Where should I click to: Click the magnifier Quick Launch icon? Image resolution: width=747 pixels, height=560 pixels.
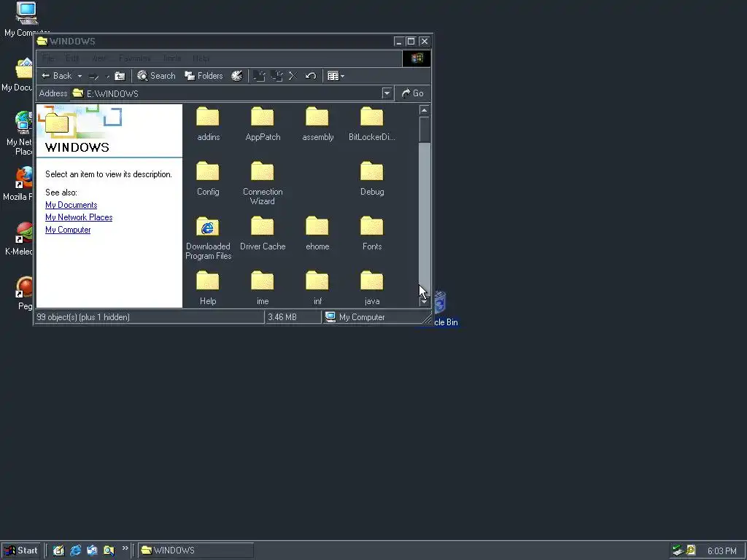coord(109,551)
